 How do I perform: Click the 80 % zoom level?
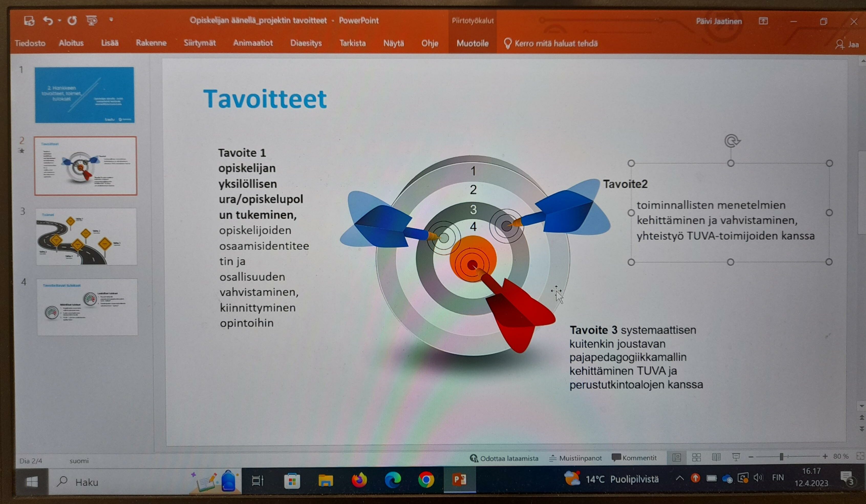click(841, 456)
